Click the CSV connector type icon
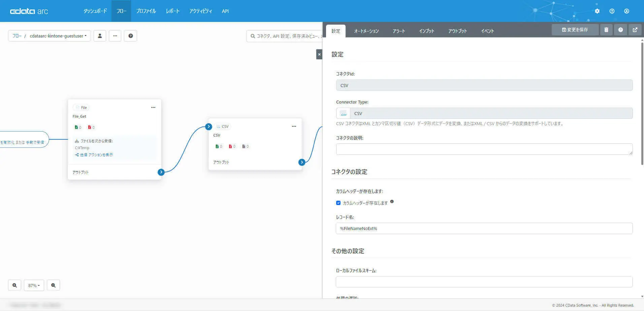Screen dimensions: 644x311 (343, 113)
